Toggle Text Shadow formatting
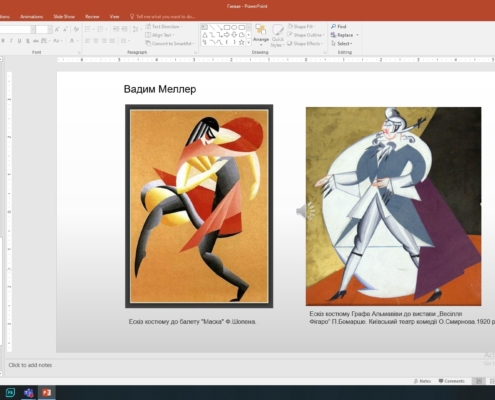Screen dimensions: 495x400 (28, 41)
